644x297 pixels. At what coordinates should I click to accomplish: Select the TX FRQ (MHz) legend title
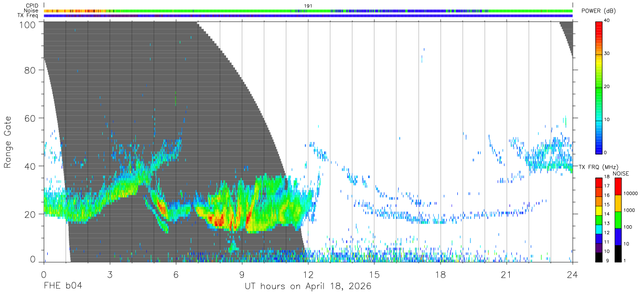point(599,167)
